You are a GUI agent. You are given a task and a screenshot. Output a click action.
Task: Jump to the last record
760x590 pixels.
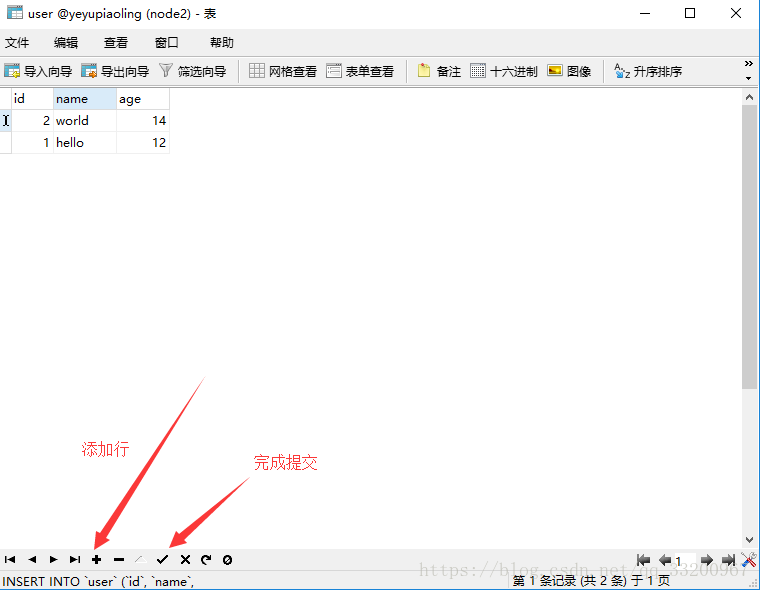point(75,560)
